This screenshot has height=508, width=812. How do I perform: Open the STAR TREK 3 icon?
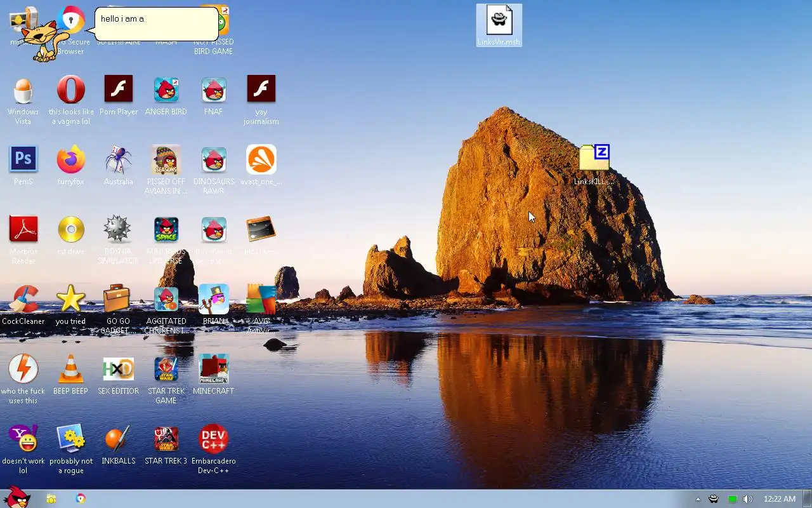(x=166, y=439)
